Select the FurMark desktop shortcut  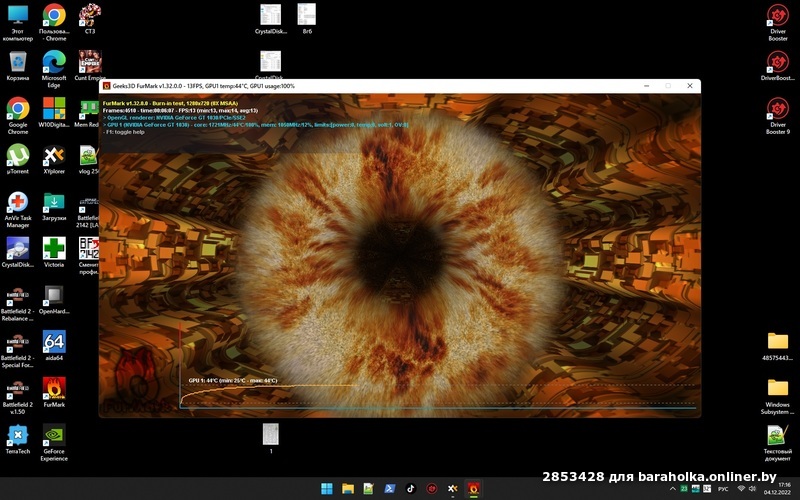point(54,392)
